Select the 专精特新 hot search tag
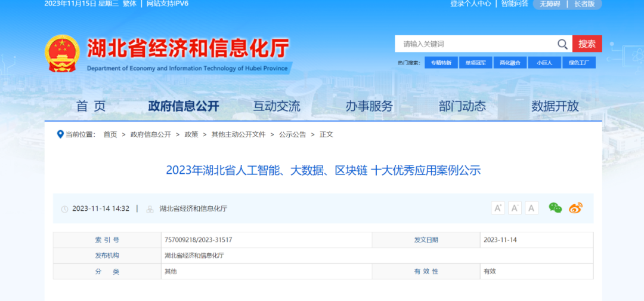 tap(441, 63)
